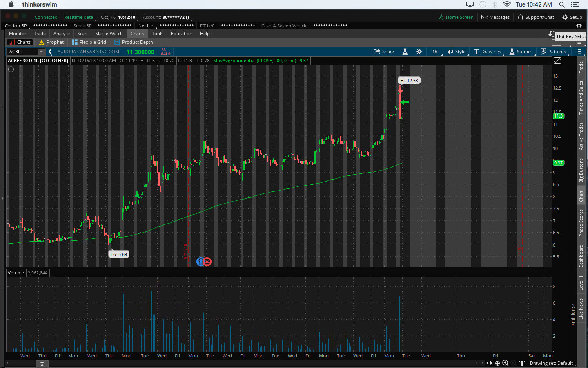
Task: Click the corporate event phone icon on chart
Action: [207, 262]
